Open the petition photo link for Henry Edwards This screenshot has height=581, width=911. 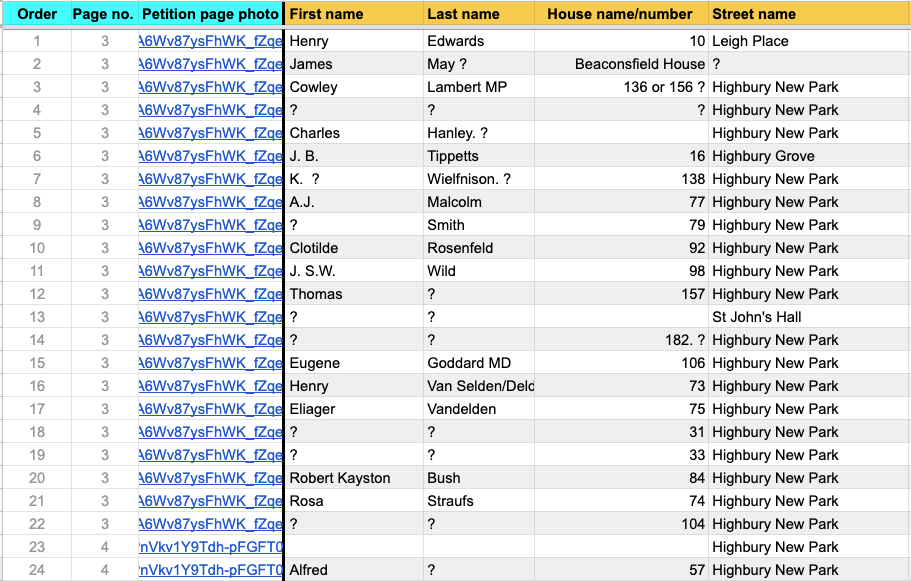pos(211,41)
